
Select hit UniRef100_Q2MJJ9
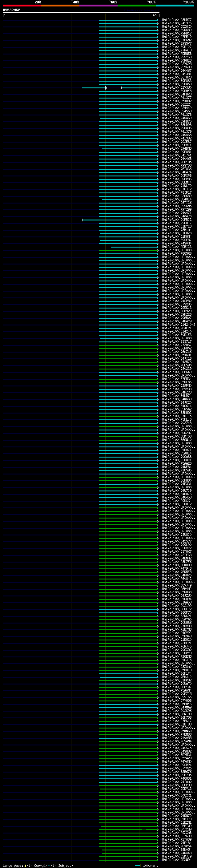coord(176,856)
